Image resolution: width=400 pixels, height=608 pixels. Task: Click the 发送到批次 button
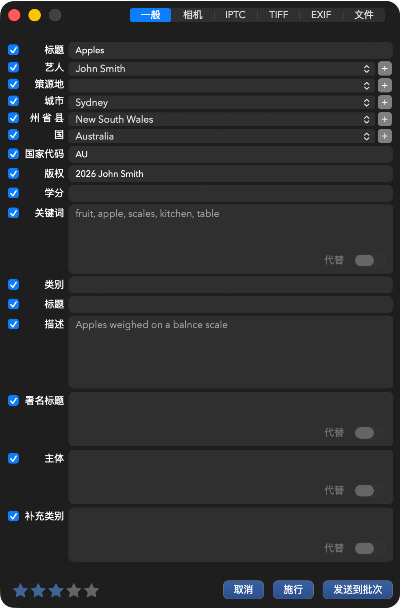358,590
